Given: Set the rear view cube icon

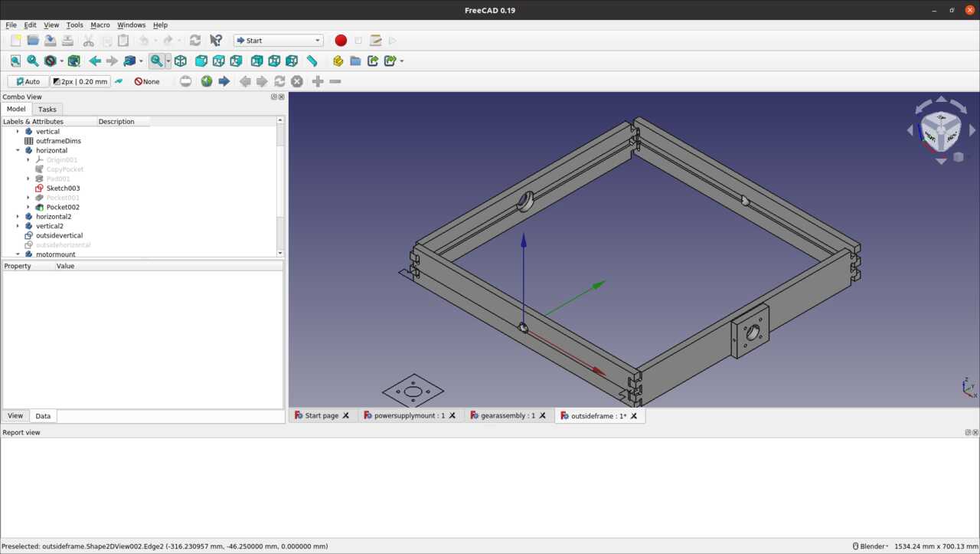Looking at the screenshot, I should tap(257, 61).
